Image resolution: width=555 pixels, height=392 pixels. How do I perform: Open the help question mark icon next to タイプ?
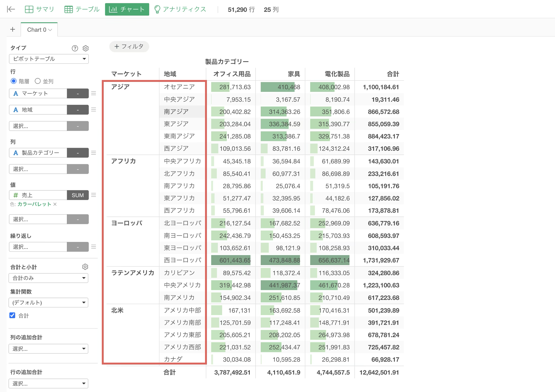pos(75,48)
